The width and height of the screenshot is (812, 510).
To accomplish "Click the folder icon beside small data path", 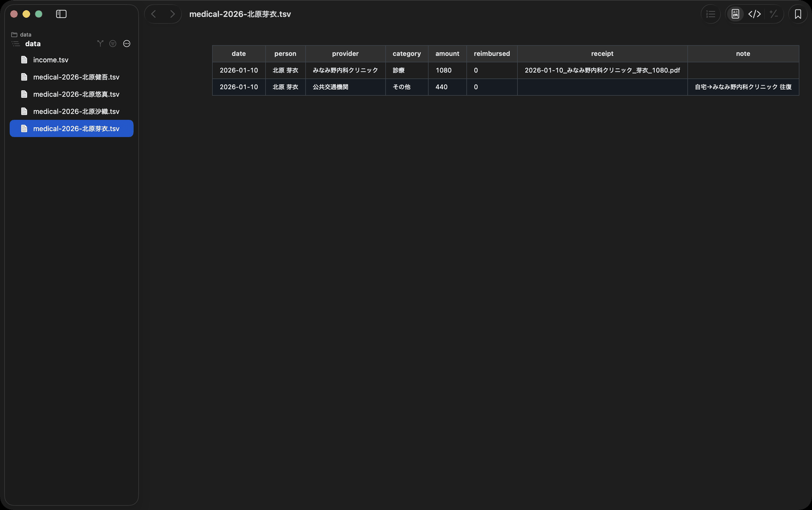I will [15, 34].
